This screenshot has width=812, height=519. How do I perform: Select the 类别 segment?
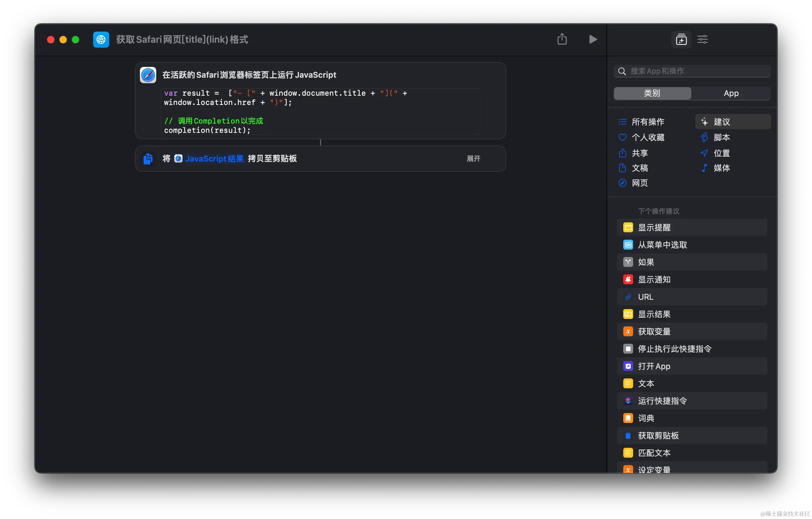[x=652, y=94]
